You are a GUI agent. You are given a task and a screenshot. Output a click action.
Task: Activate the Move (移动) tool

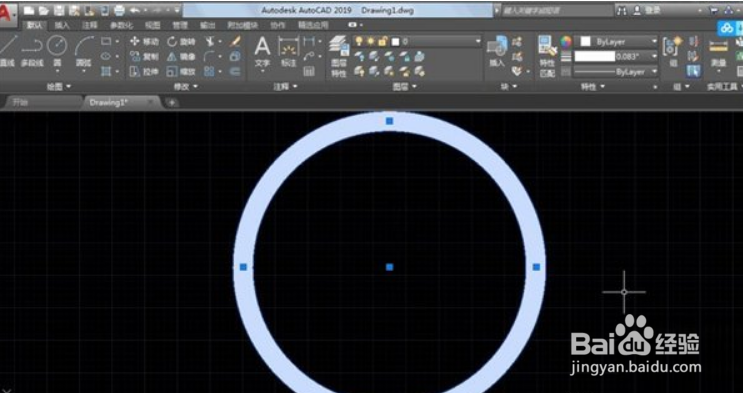144,42
